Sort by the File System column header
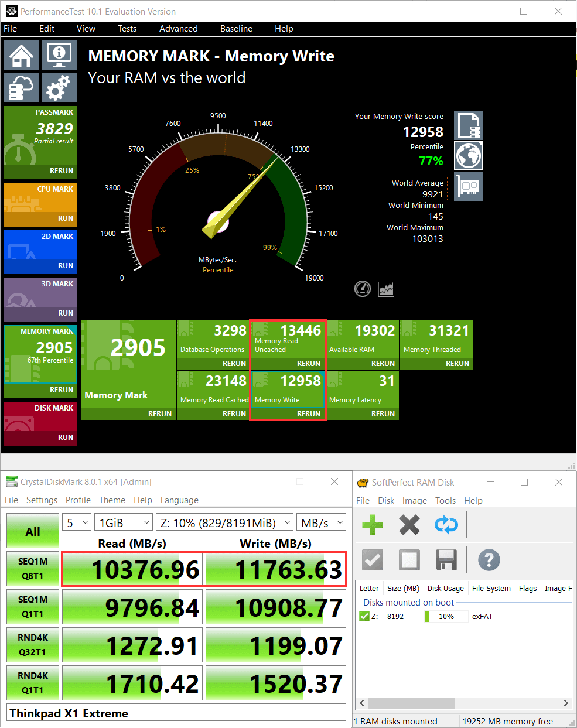Screen dimensions: 577x728 click(x=491, y=589)
